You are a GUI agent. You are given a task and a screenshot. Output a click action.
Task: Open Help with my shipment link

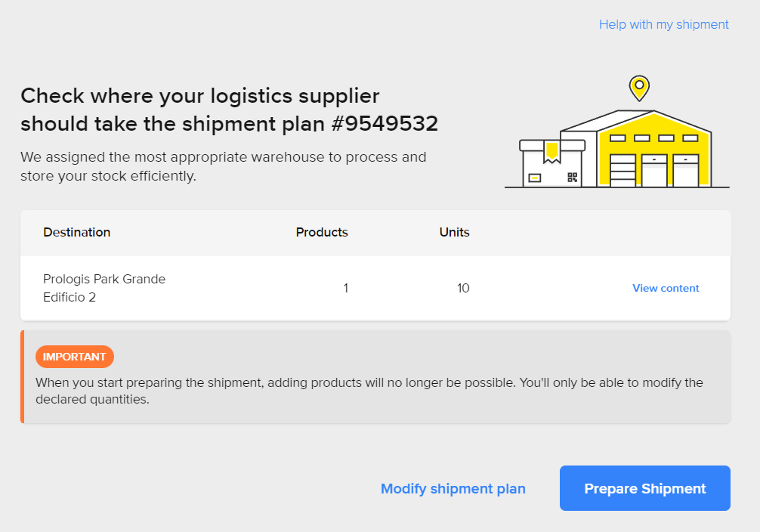coord(663,24)
